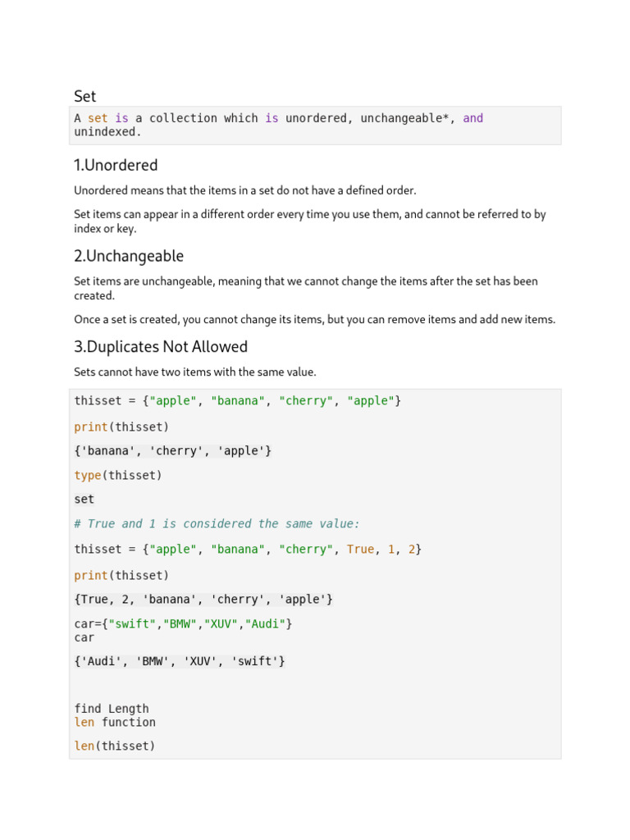Viewport: 630px width, 840px height.
Task: Click the purple "and" keyword in definition
Action: [x=473, y=118]
